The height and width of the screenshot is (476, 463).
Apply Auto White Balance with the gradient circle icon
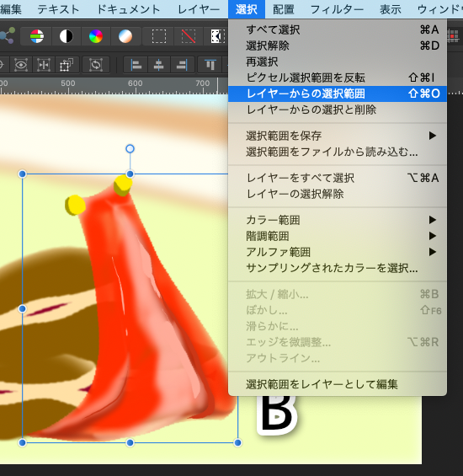pos(125,36)
